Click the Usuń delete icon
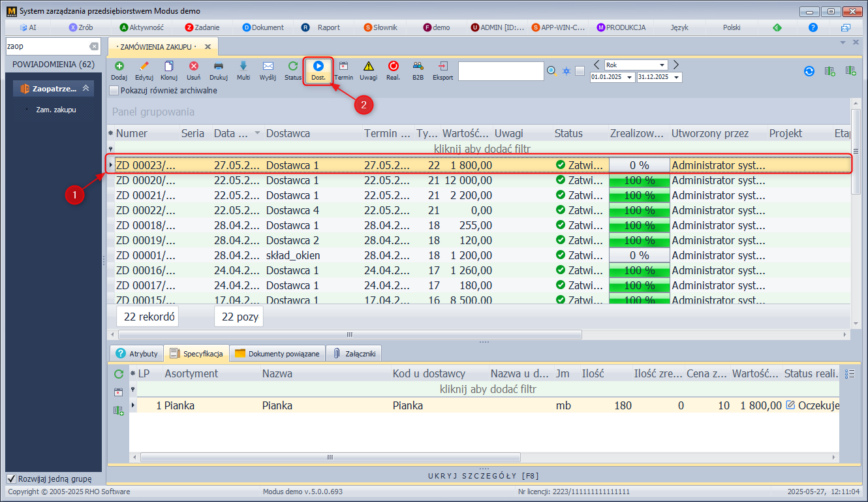 194,67
